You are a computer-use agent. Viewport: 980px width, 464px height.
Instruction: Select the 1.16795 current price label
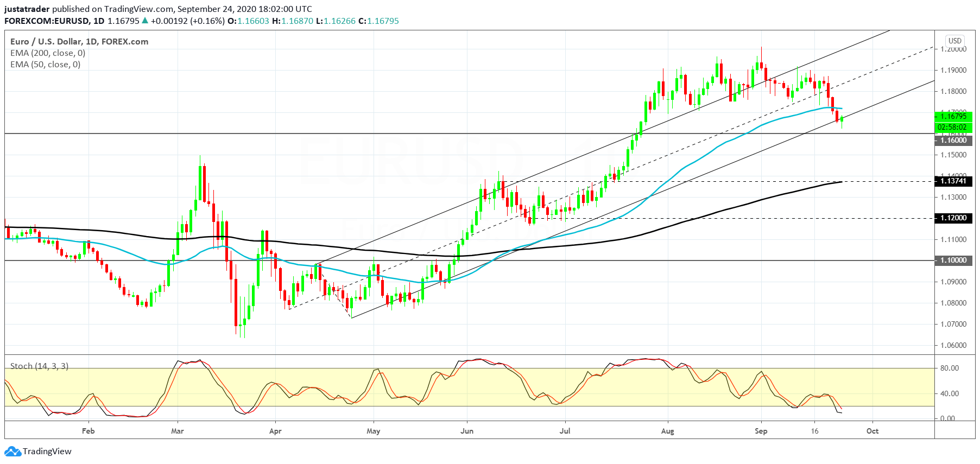coord(953,116)
